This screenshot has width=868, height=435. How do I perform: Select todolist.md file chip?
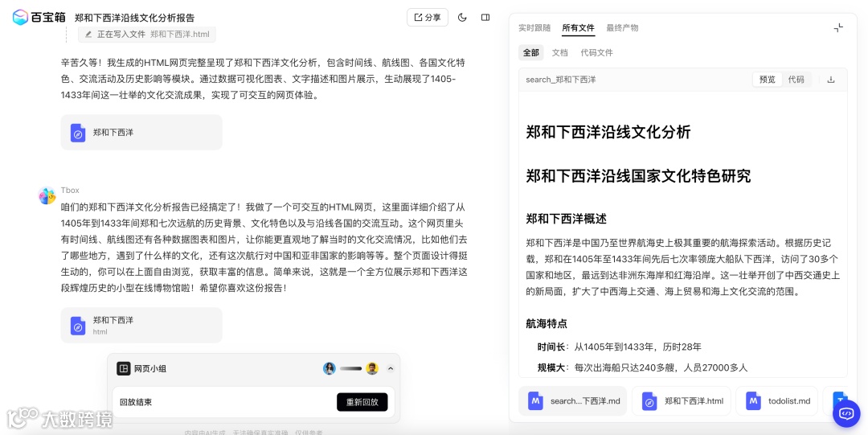(x=776, y=400)
